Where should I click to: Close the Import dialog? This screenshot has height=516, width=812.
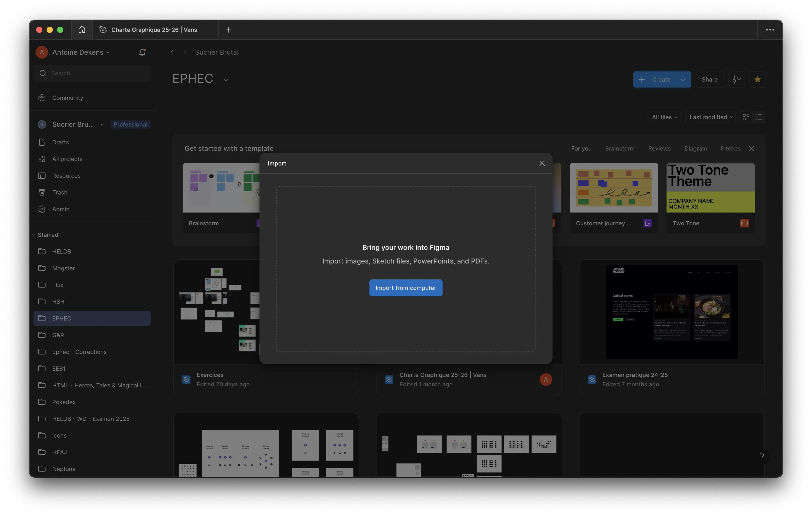click(x=542, y=163)
